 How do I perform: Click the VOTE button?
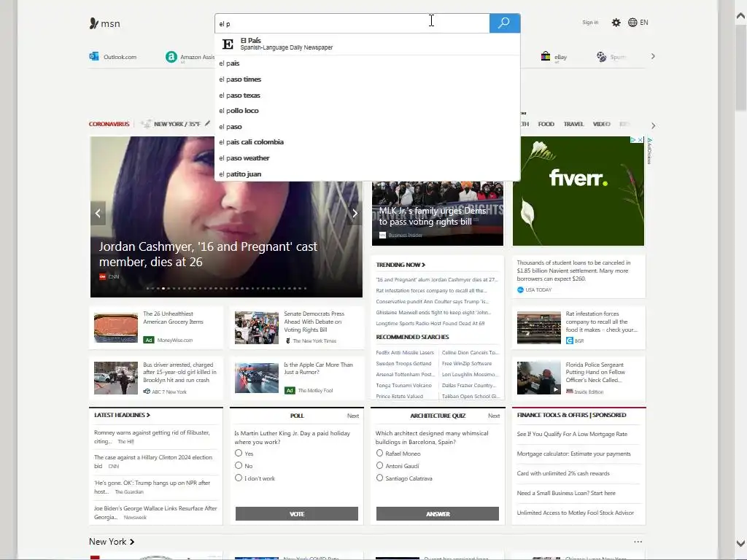(x=297, y=514)
